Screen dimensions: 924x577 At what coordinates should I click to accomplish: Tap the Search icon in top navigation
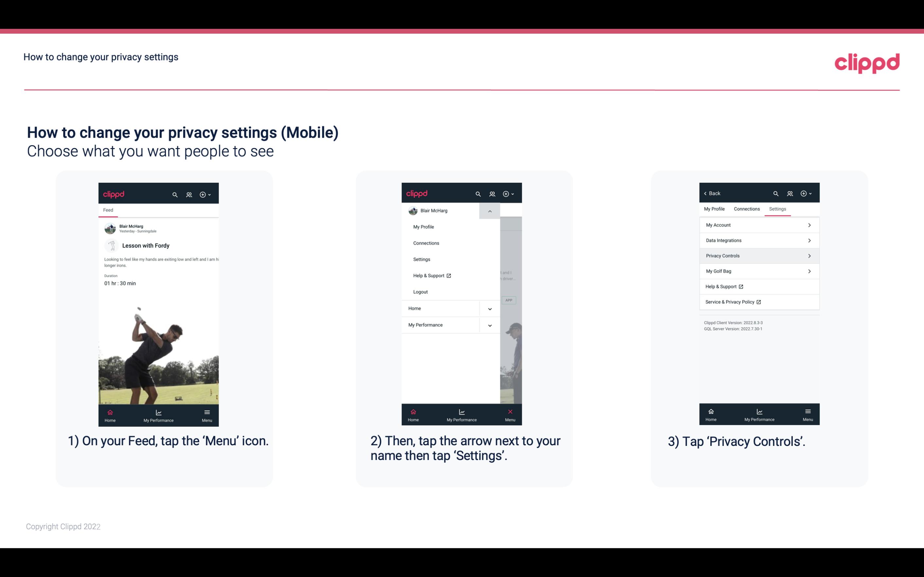[x=174, y=194]
